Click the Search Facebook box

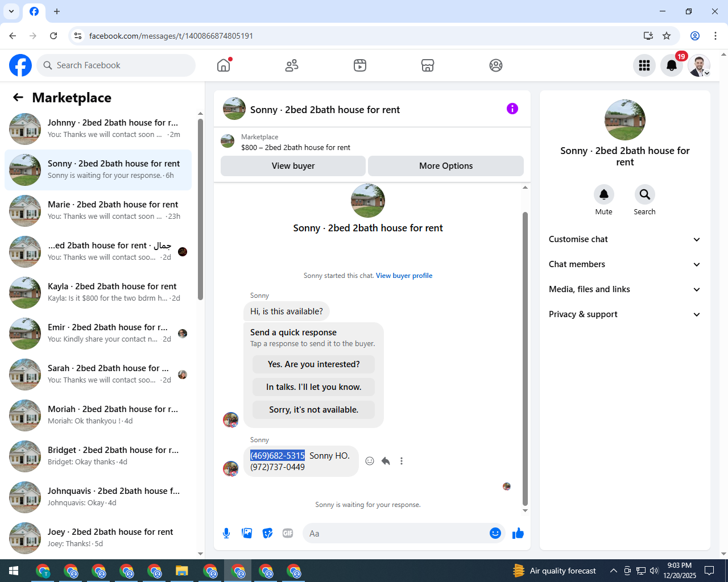click(x=116, y=65)
